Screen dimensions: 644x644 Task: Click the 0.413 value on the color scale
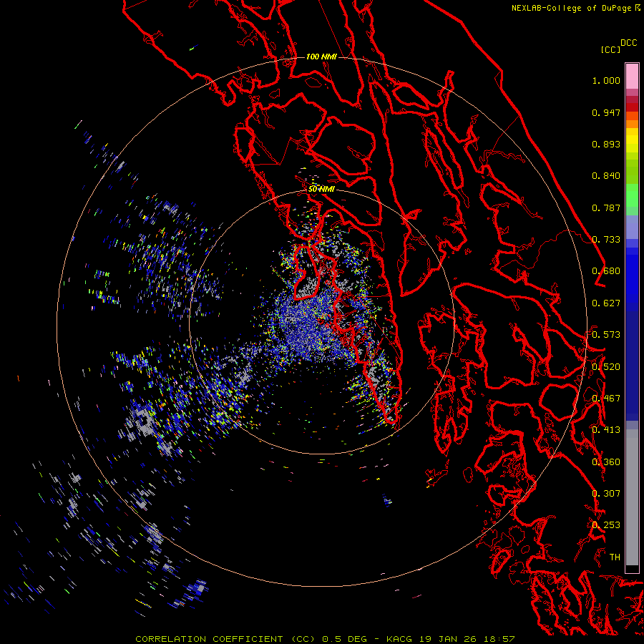(x=606, y=430)
